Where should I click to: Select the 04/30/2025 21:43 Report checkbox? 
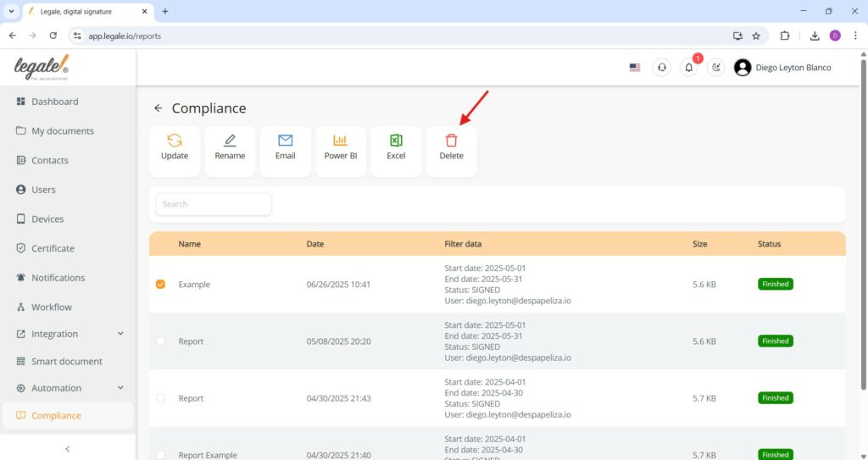pyautogui.click(x=160, y=398)
